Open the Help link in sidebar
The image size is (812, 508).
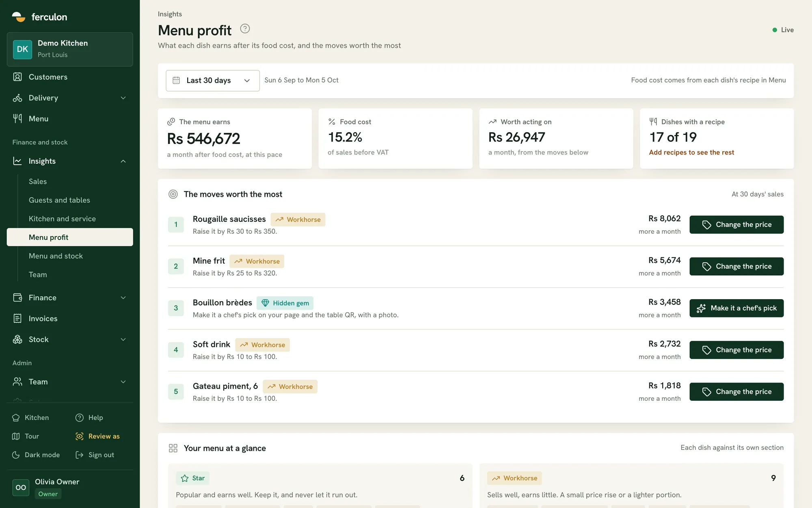pos(89,418)
